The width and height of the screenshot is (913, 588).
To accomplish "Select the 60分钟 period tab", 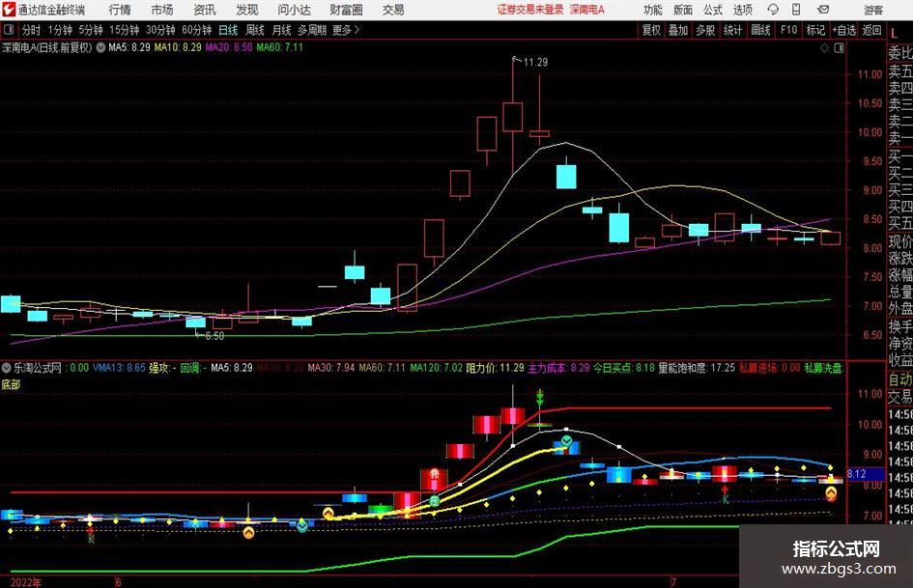I will tap(197, 30).
